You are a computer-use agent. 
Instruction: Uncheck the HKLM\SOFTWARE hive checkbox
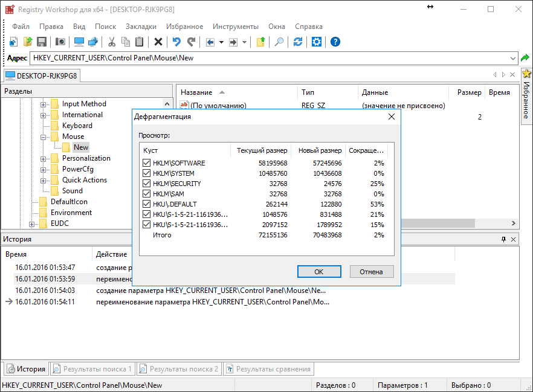[146, 163]
